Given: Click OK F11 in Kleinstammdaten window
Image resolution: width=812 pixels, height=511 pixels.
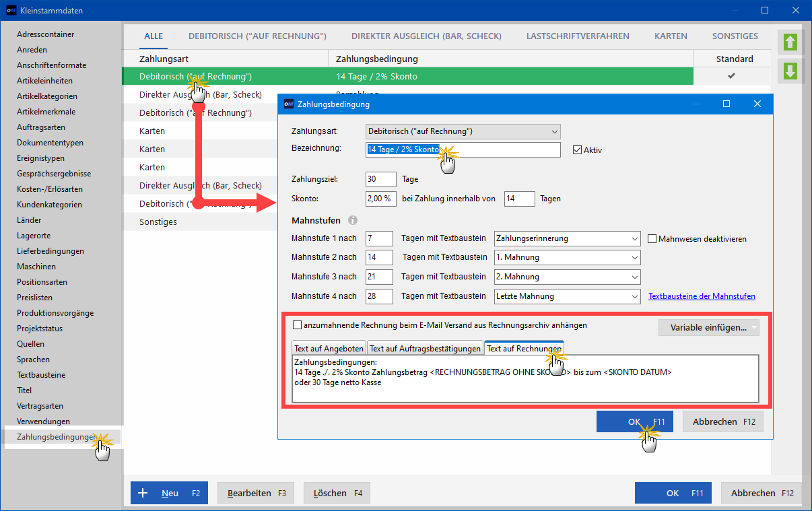Looking at the screenshot, I should click(x=673, y=493).
